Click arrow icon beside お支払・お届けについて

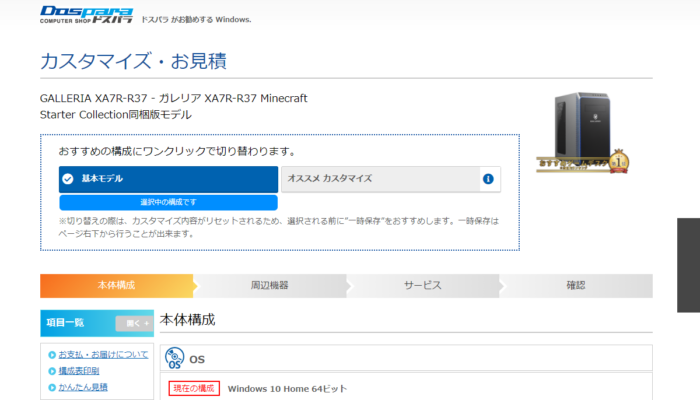pyautogui.click(x=52, y=355)
